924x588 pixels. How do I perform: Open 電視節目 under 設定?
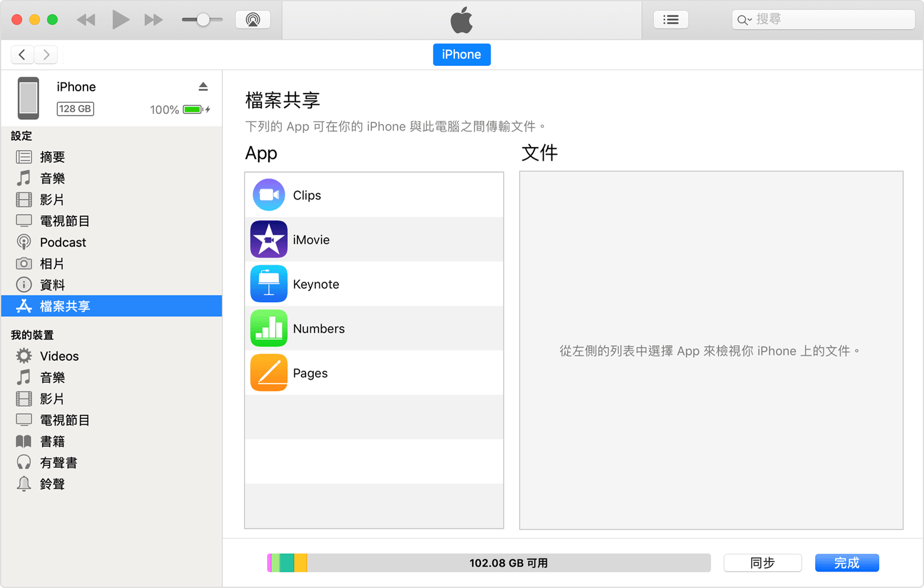coord(111,221)
